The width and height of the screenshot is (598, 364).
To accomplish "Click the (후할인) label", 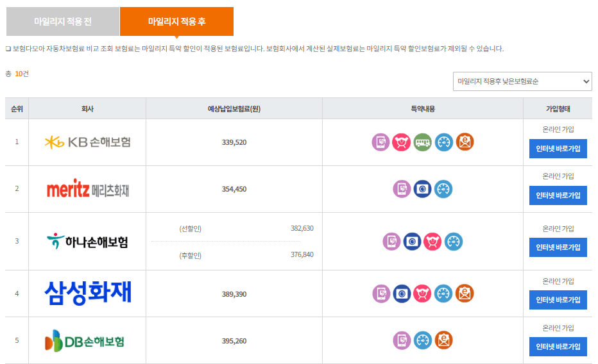I will click(191, 256).
